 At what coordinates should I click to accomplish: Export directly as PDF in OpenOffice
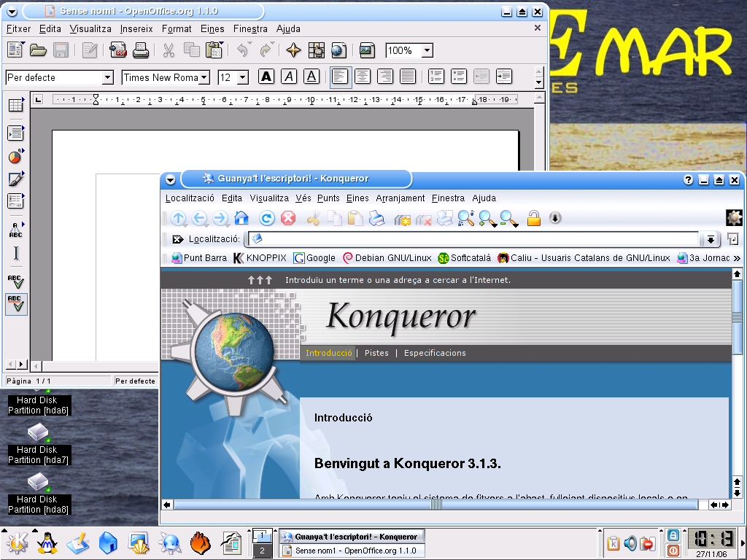[117, 50]
